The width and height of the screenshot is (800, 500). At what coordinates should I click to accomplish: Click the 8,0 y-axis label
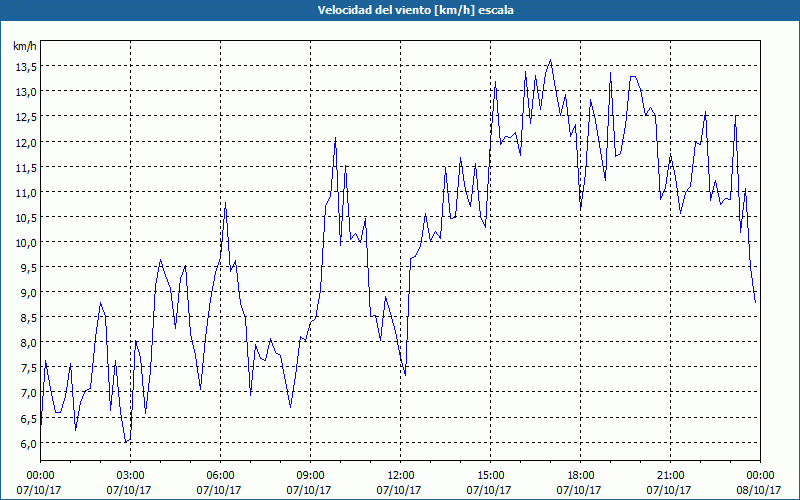click(29, 343)
